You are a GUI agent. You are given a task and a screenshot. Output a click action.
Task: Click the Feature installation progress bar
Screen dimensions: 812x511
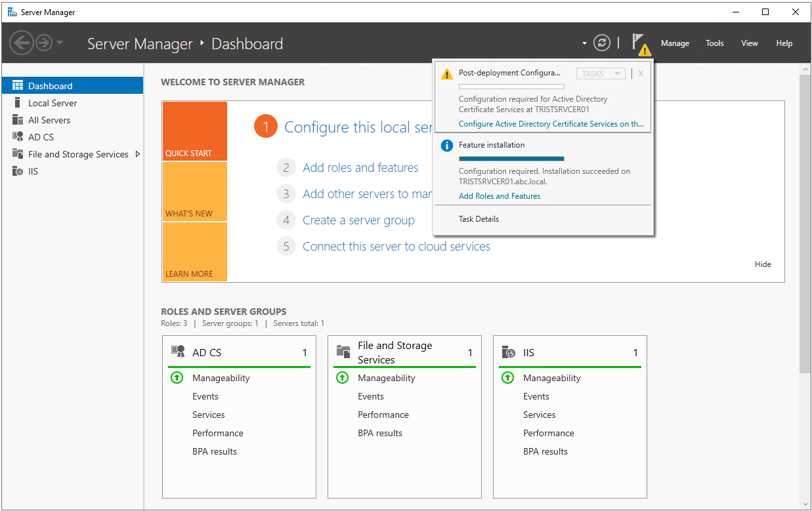click(511, 158)
